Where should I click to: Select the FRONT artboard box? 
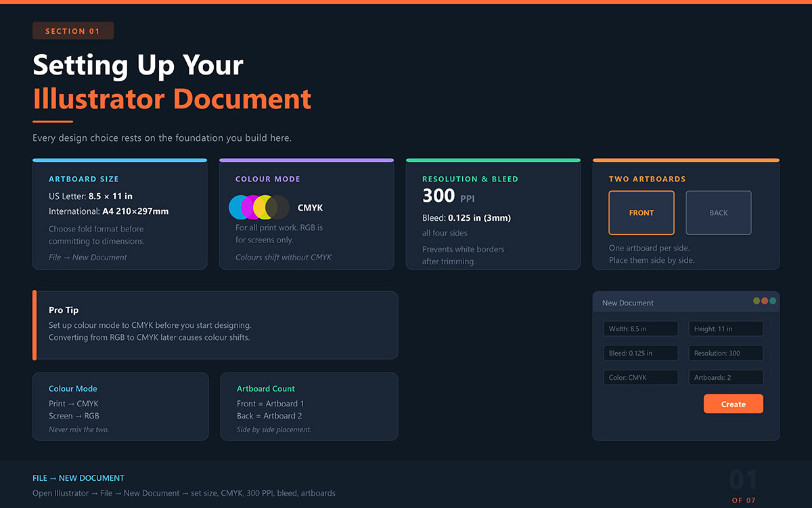click(x=641, y=213)
